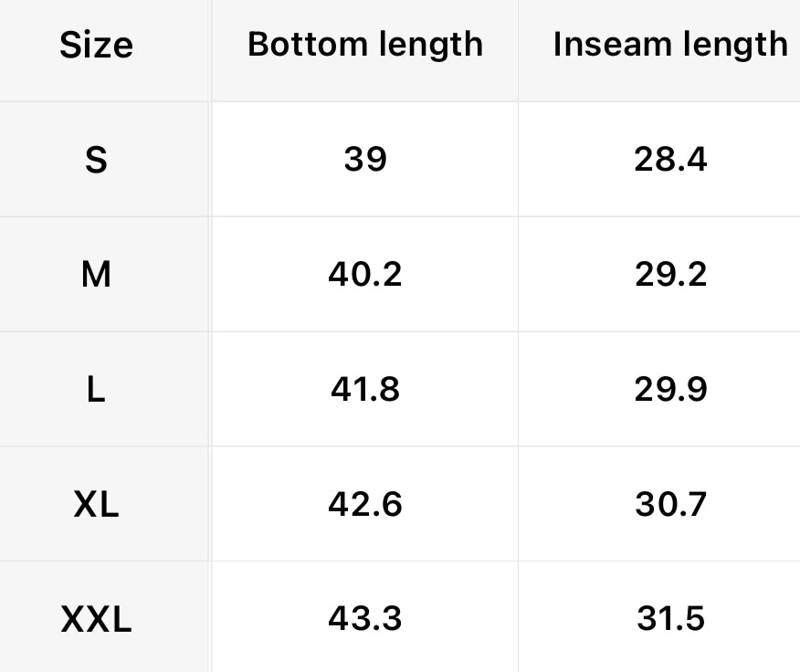Click bottom length value 39
The height and width of the screenshot is (672, 800).
tap(365, 160)
